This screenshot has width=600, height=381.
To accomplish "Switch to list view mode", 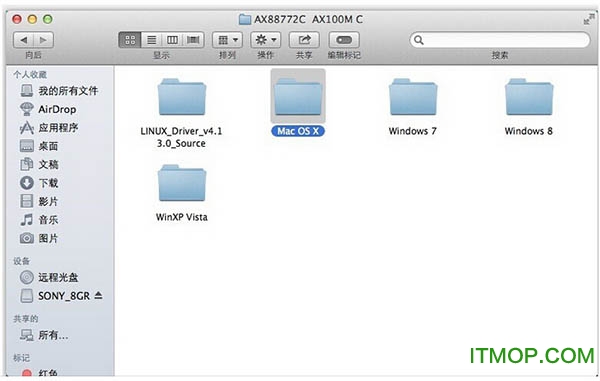I will [x=152, y=40].
